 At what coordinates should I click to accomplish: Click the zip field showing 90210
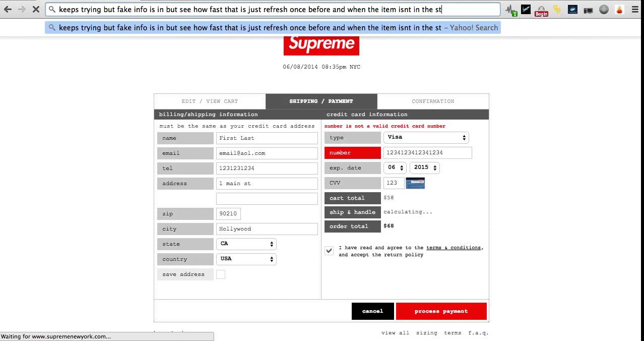228,214
